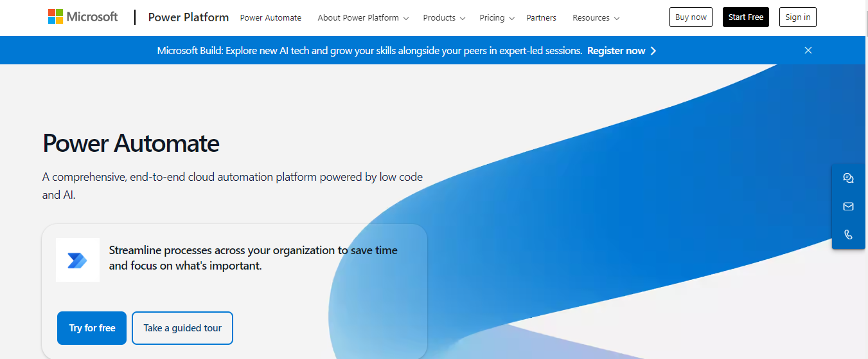Click the Start Free button
This screenshot has height=359, width=868.
[x=746, y=17]
